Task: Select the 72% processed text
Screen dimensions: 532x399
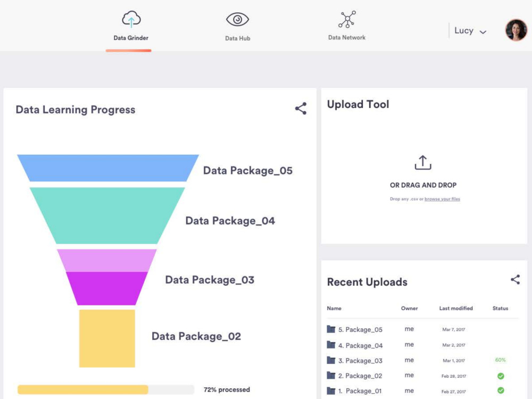Action: point(227,389)
